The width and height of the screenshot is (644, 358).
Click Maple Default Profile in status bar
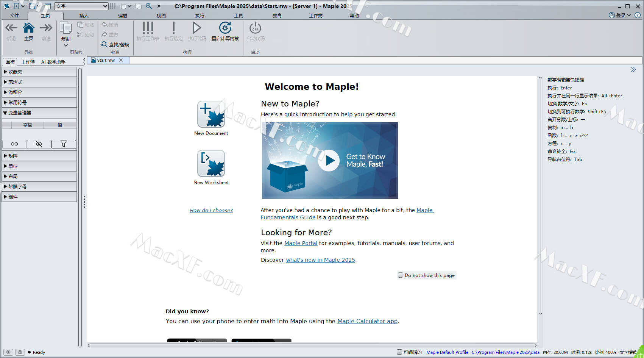coord(448,352)
